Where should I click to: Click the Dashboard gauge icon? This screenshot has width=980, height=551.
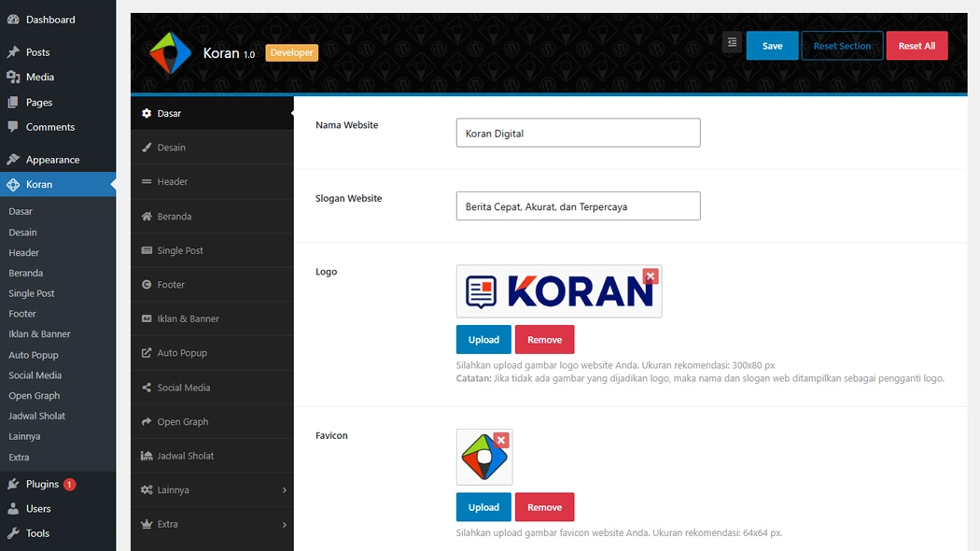13,20
